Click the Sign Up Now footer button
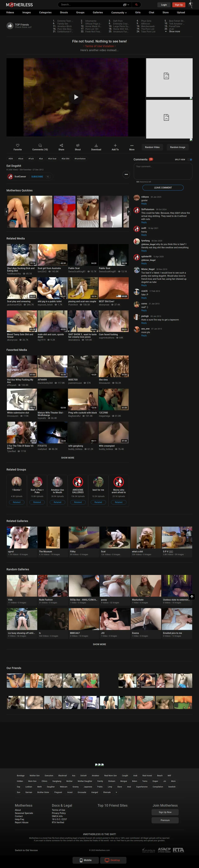 coord(165,812)
